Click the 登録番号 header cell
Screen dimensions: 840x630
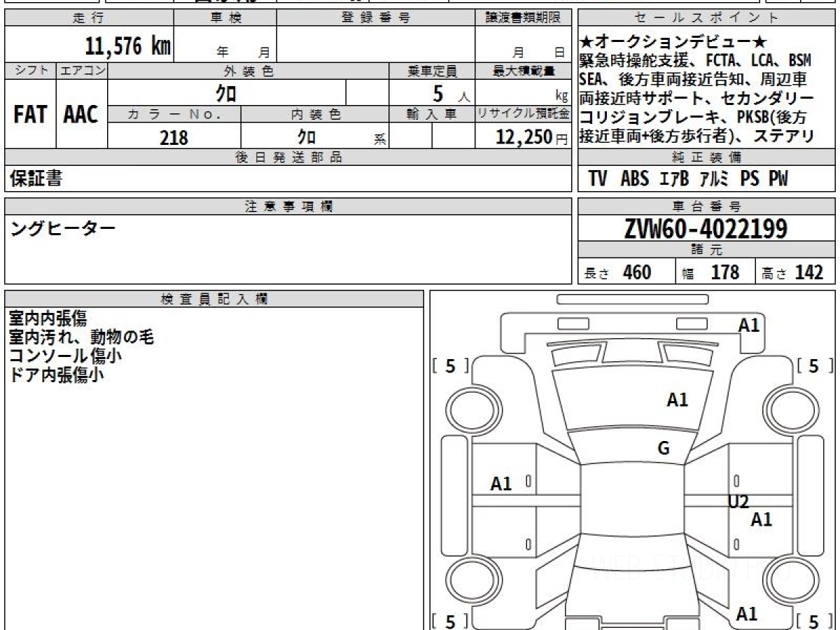click(375, 18)
